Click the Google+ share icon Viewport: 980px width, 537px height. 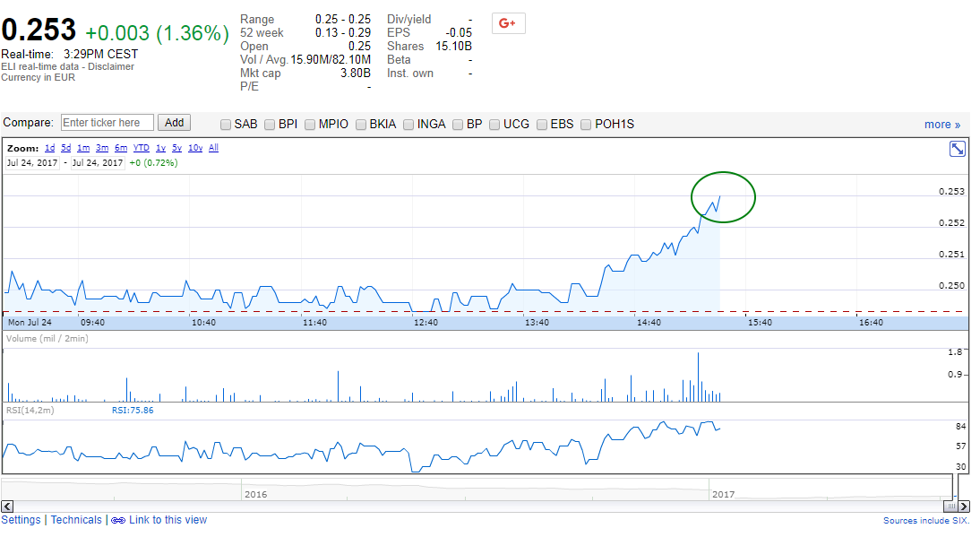point(508,23)
